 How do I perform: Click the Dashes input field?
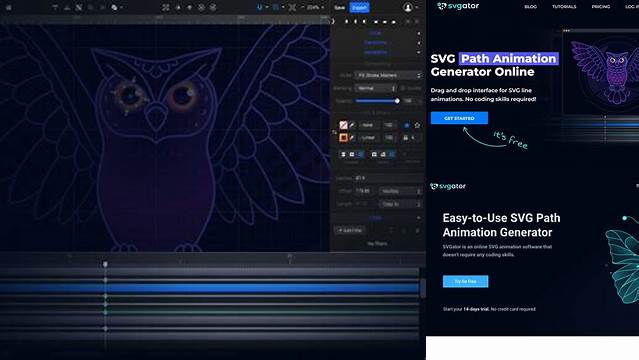point(388,178)
